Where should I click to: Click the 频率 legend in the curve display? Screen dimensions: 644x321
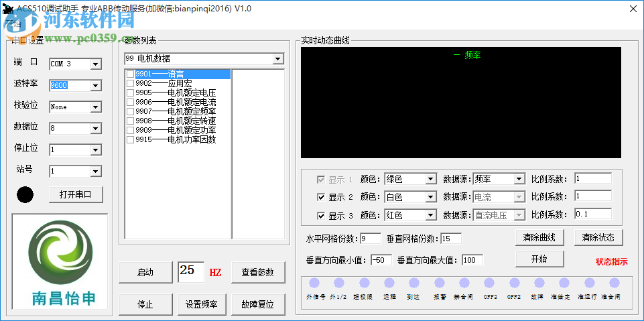click(x=467, y=55)
